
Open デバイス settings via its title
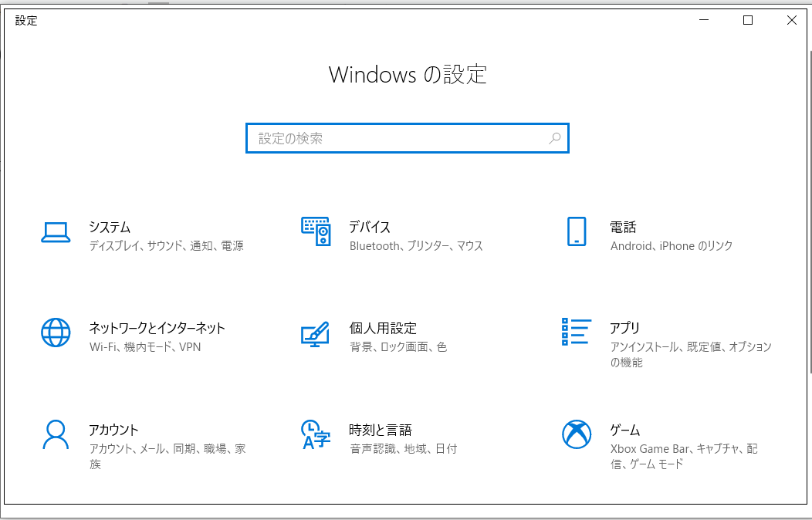click(370, 228)
